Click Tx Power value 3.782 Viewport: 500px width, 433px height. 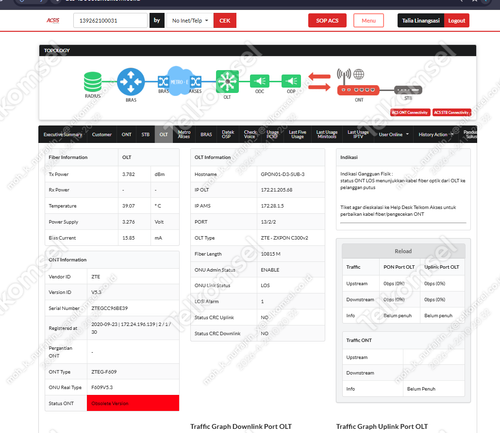point(128,174)
